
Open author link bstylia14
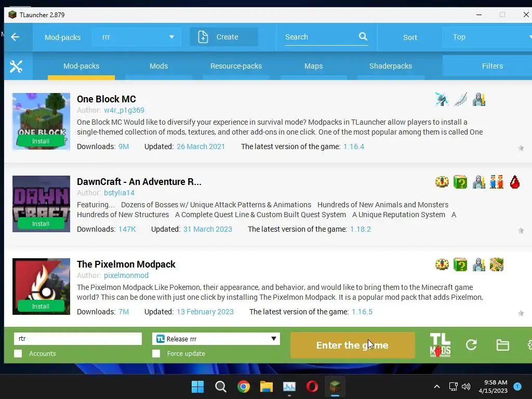(x=119, y=193)
